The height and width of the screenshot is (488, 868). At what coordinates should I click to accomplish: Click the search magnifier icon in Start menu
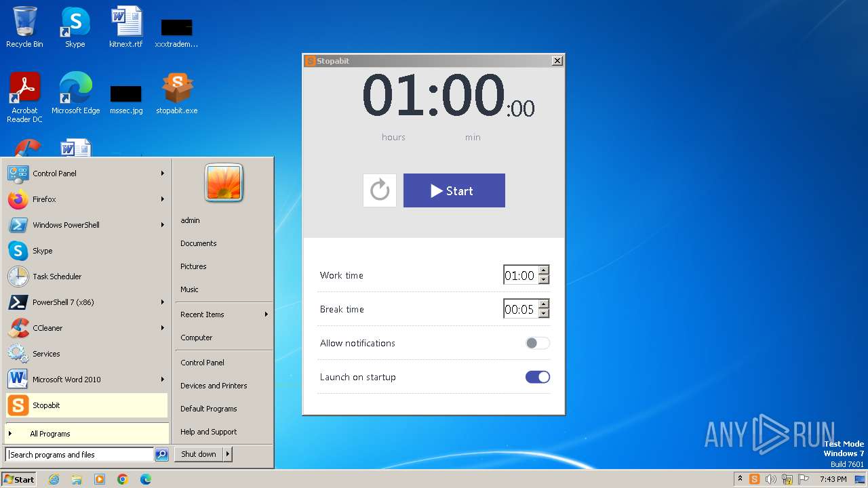(x=161, y=455)
